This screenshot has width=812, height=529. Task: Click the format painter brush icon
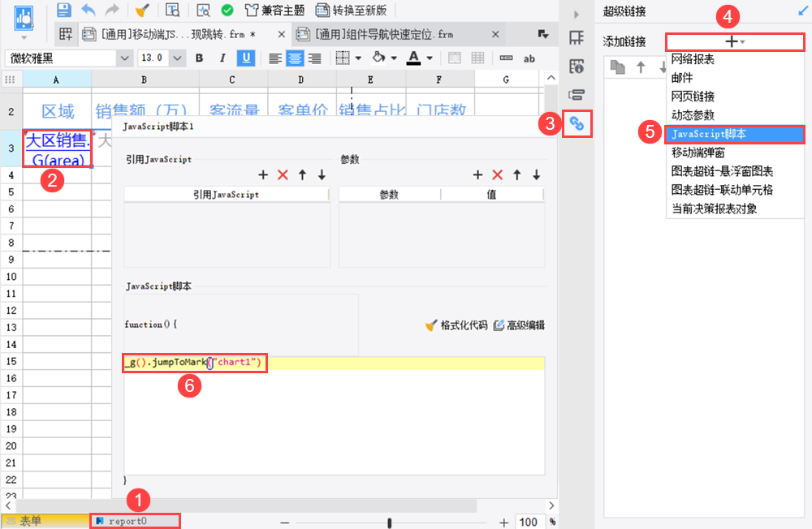click(x=142, y=10)
